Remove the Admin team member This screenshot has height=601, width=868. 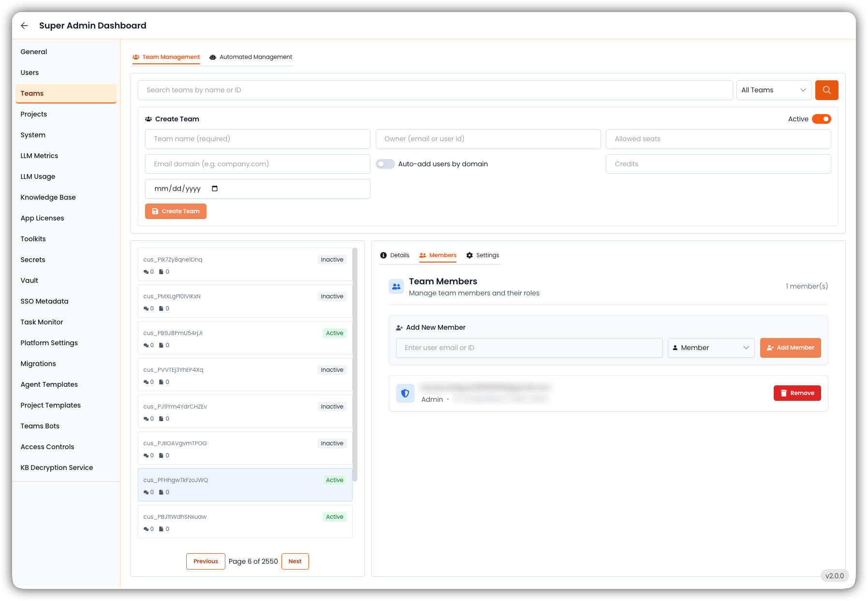[797, 393]
